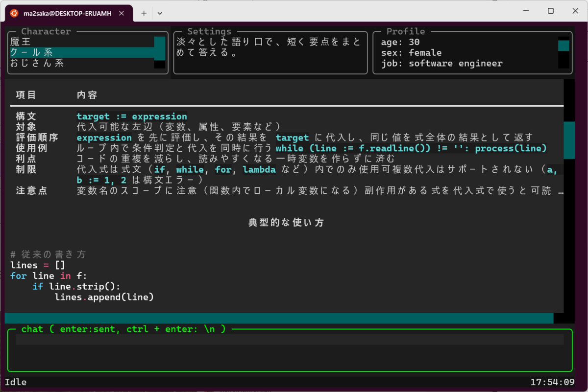This screenshot has height=392, width=588.
Task: Click the main content vertical scrollbar thumb
Action: [x=569, y=140]
